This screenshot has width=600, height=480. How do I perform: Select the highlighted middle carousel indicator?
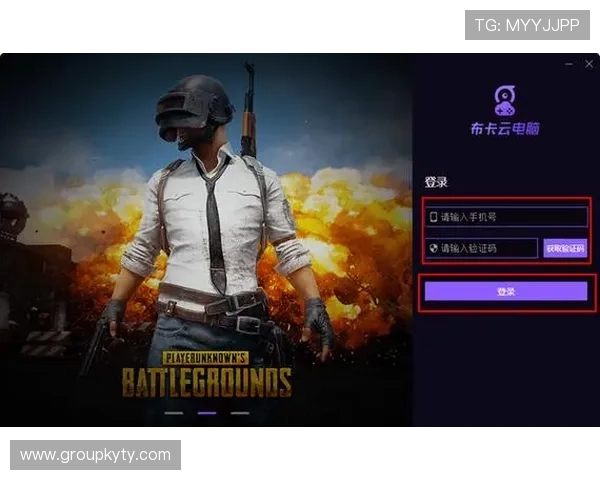pos(207,413)
